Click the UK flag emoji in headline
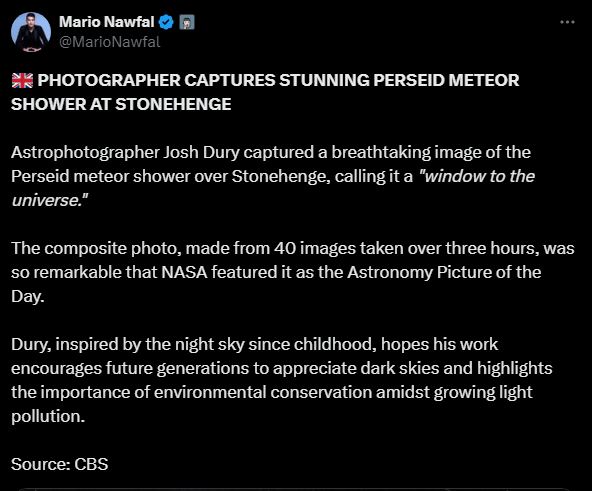Image resolution: width=592 pixels, height=491 pixels. click(x=22, y=80)
